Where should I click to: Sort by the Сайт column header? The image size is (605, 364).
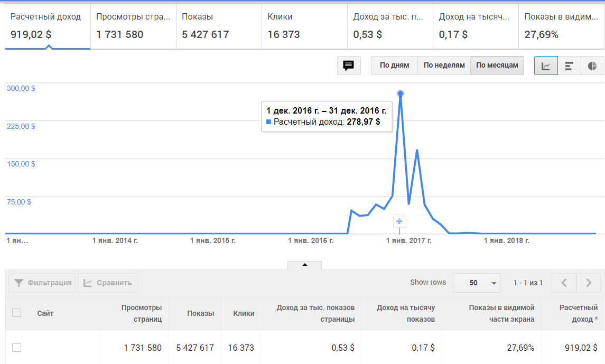pos(45,313)
